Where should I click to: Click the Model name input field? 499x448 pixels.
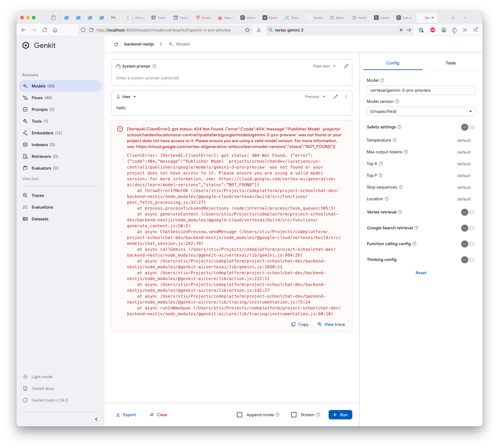[421, 90]
